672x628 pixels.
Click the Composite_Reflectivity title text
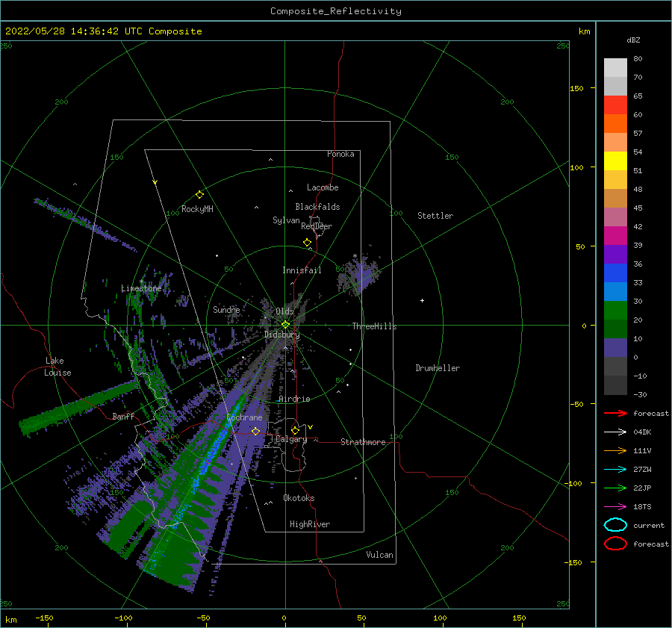point(336,11)
